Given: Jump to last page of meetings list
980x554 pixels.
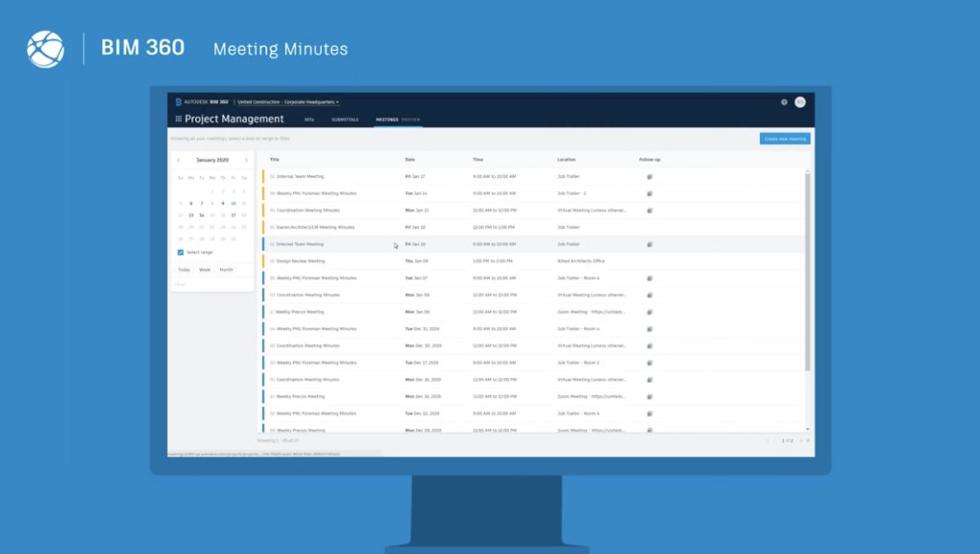Looking at the screenshot, I should (808, 440).
